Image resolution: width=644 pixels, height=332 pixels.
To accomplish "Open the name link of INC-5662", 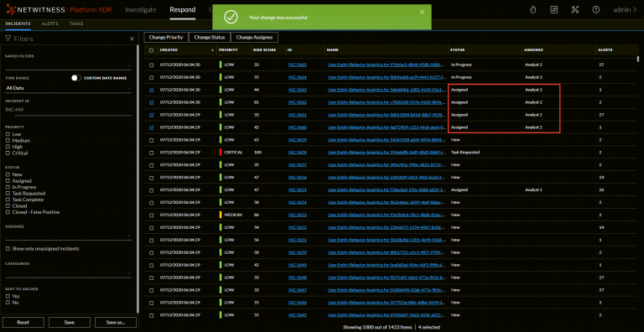I will [386, 102].
